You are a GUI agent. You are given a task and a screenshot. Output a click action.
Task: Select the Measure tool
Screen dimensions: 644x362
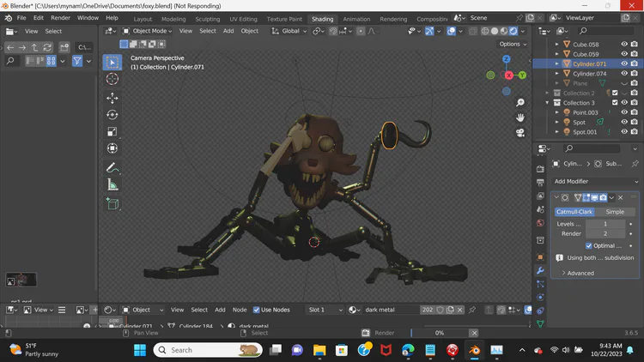pyautogui.click(x=112, y=184)
